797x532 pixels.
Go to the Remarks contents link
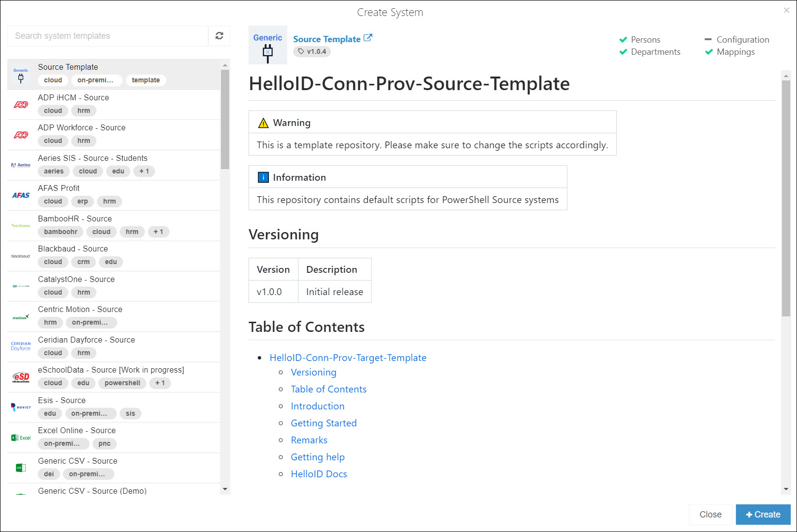pyautogui.click(x=309, y=440)
